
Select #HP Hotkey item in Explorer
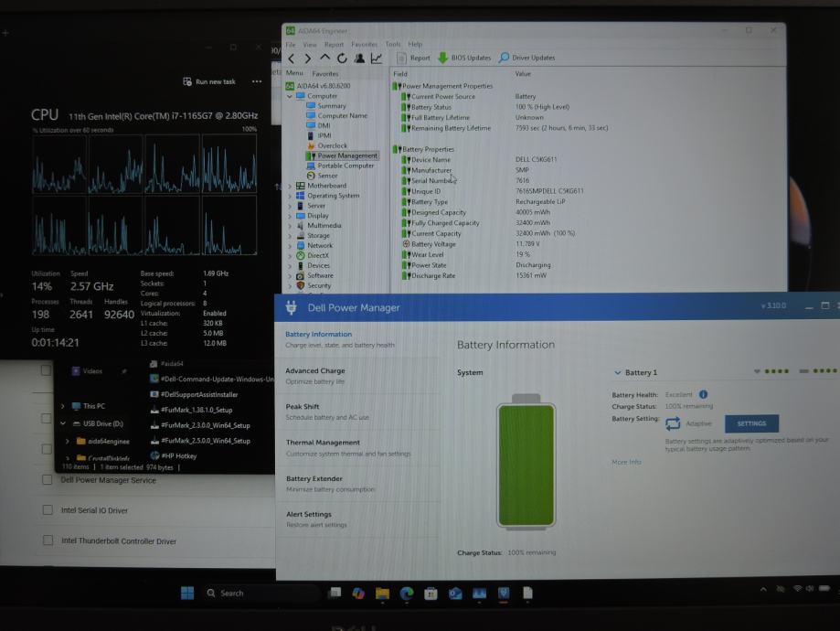pyautogui.click(x=174, y=455)
